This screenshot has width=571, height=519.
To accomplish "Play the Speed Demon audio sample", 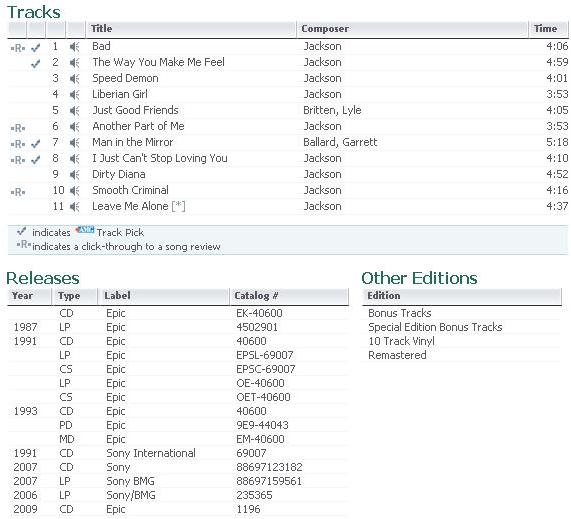I will (x=75, y=79).
